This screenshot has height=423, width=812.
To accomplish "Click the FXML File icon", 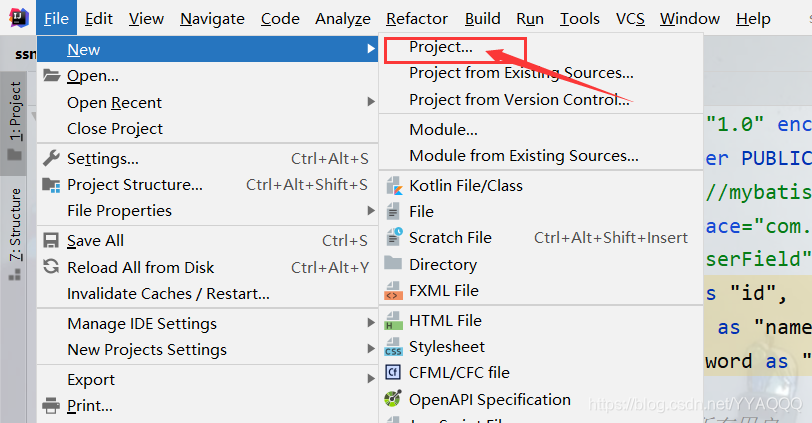I will 393,290.
